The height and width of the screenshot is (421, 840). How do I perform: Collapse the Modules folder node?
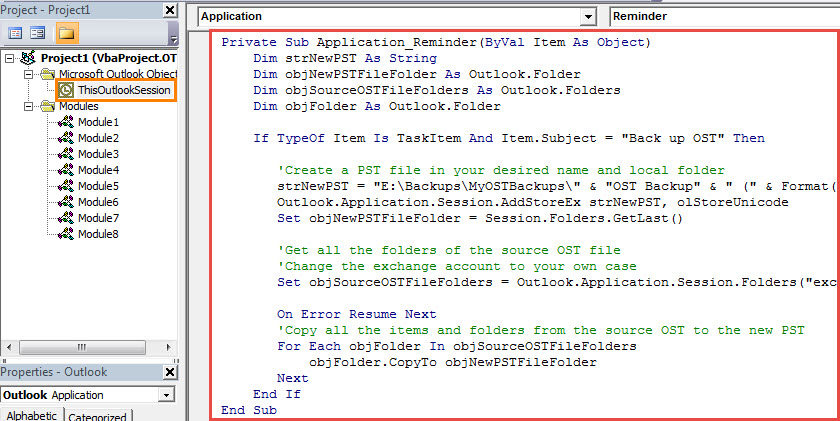28,107
